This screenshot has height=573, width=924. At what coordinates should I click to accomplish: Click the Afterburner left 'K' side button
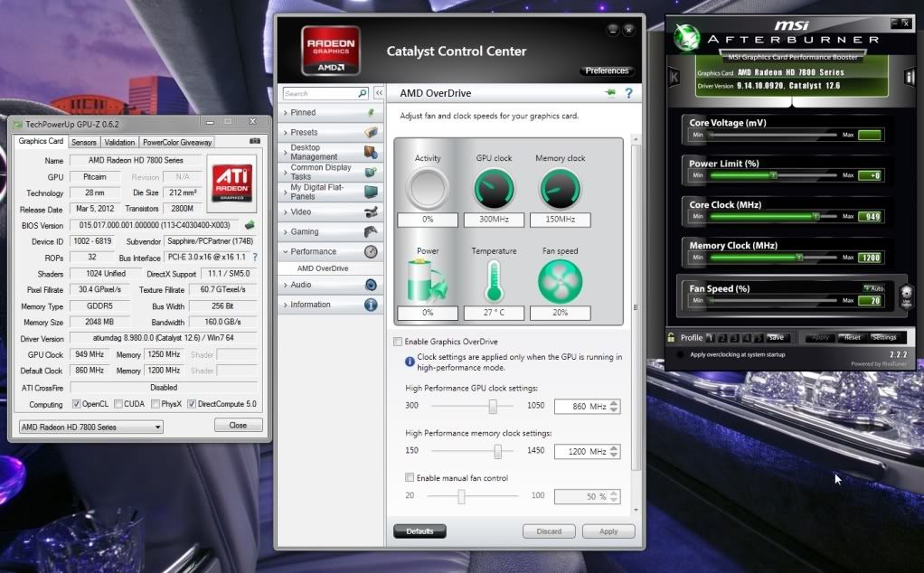pyautogui.click(x=674, y=77)
